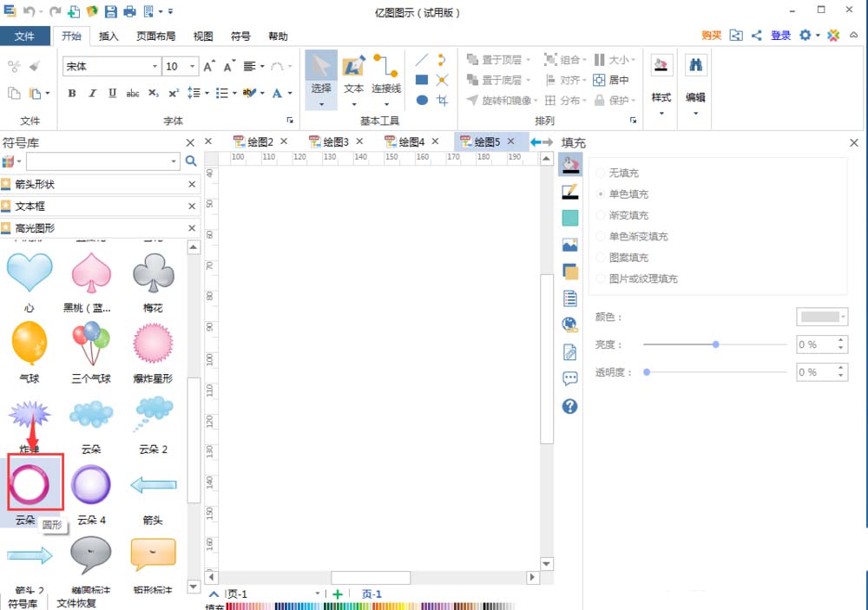Click the share icon in title area

click(757, 36)
